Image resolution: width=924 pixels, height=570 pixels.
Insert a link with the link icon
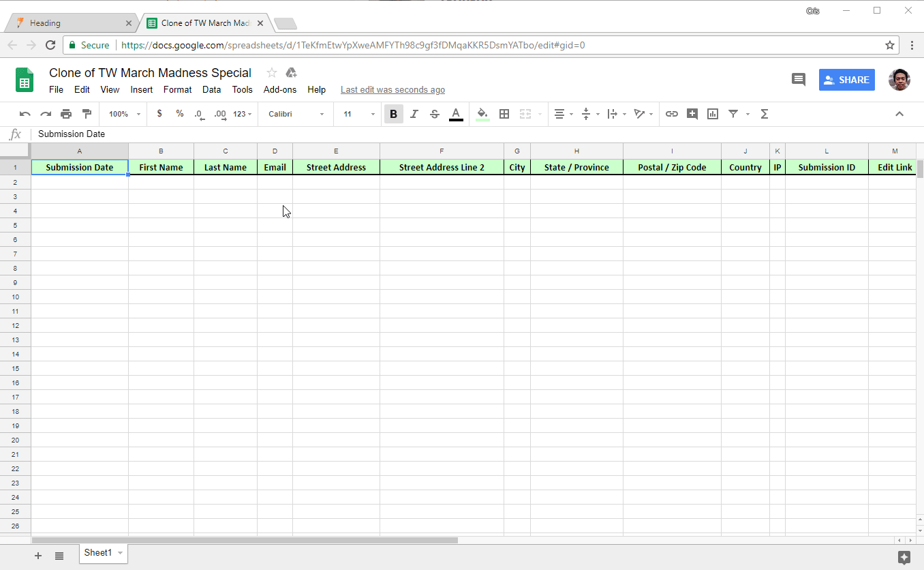671,114
